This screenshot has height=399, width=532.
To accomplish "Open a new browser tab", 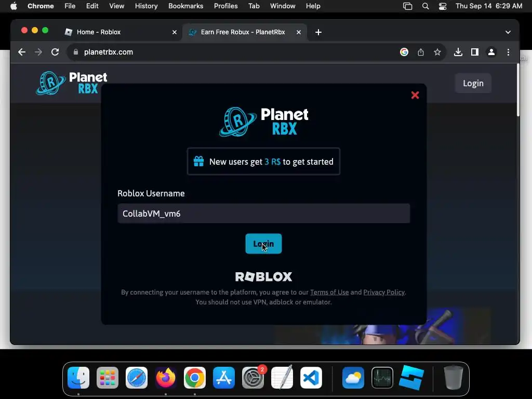I will [x=318, y=32].
